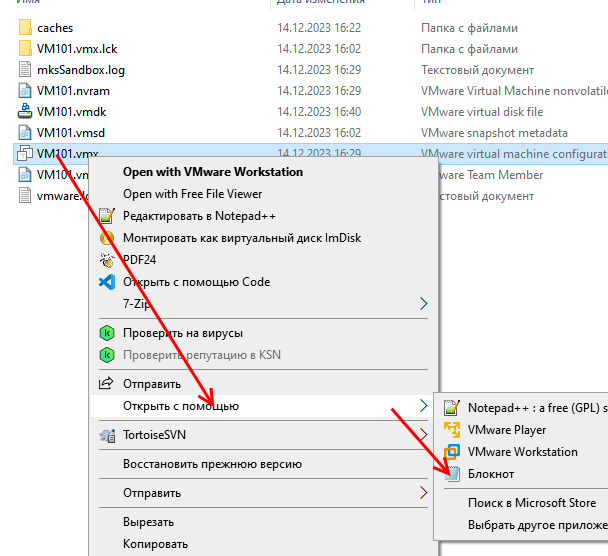Image resolution: width=608 pixels, height=556 pixels.
Task: Open the TortoiseSVN menu entry
Action: point(154,435)
